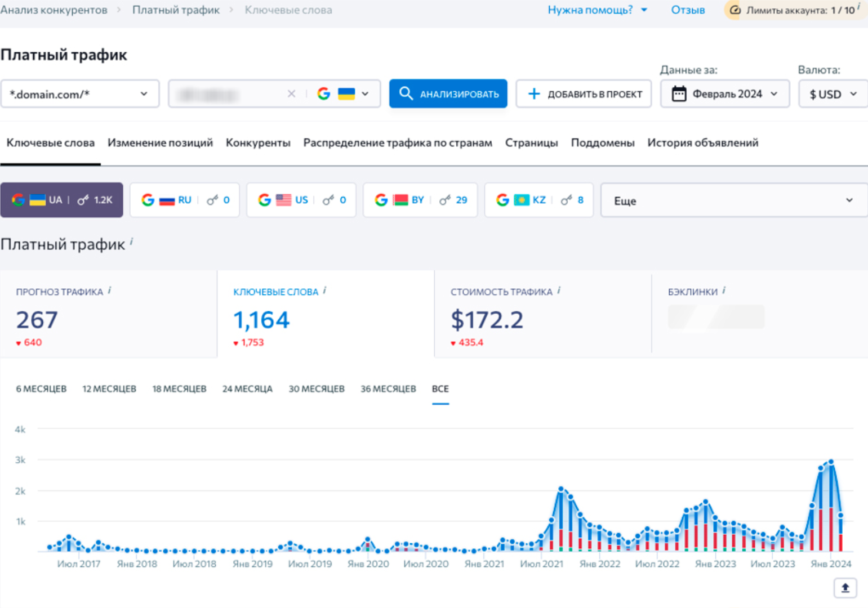Screen dimensions: 868x608
Task: Open the $ USD currency dropdown
Action: pyautogui.click(x=833, y=93)
